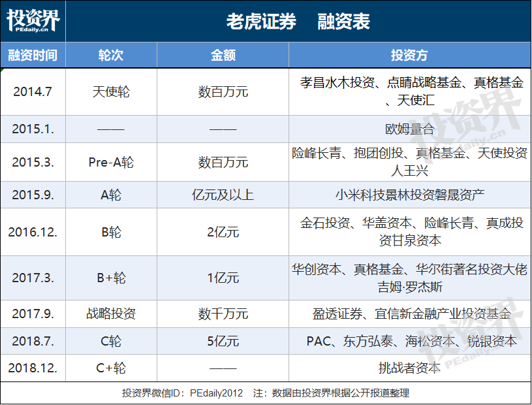Click the date cell 2015.3.

[x=33, y=162]
